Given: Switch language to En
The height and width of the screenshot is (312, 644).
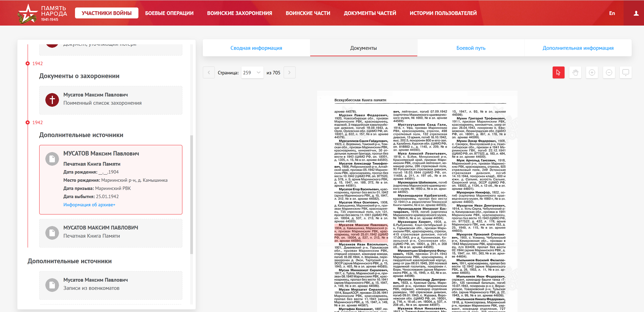Looking at the screenshot, I should click(x=612, y=13).
